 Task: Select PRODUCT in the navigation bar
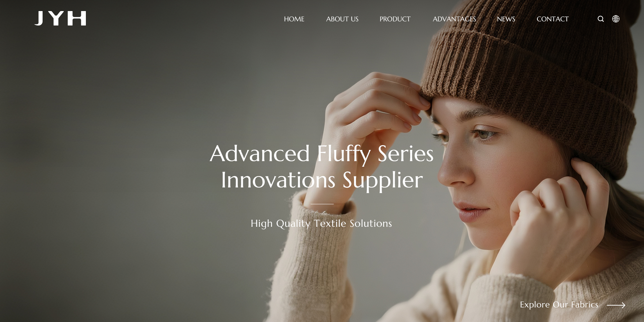pyautogui.click(x=395, y=19)
